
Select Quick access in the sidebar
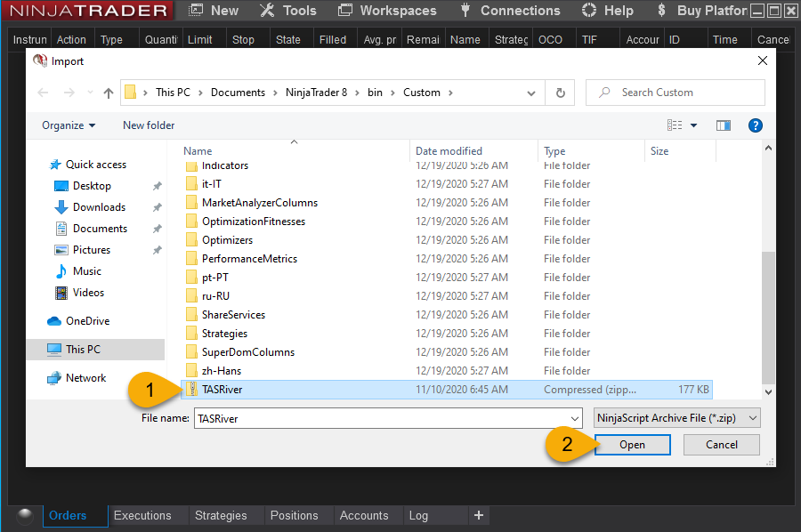click(88, 165)
